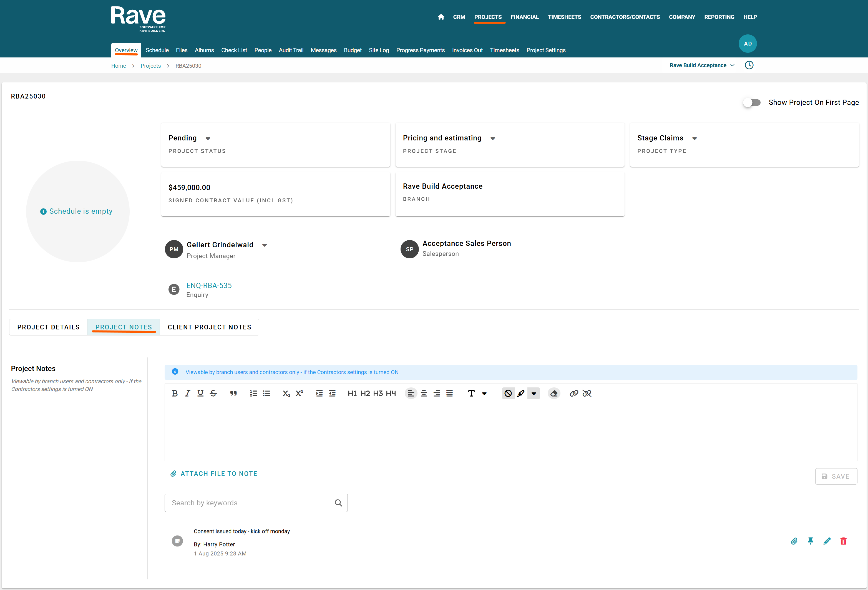Click ATTACH FILE TO NOTE

[x=214, y=474]
